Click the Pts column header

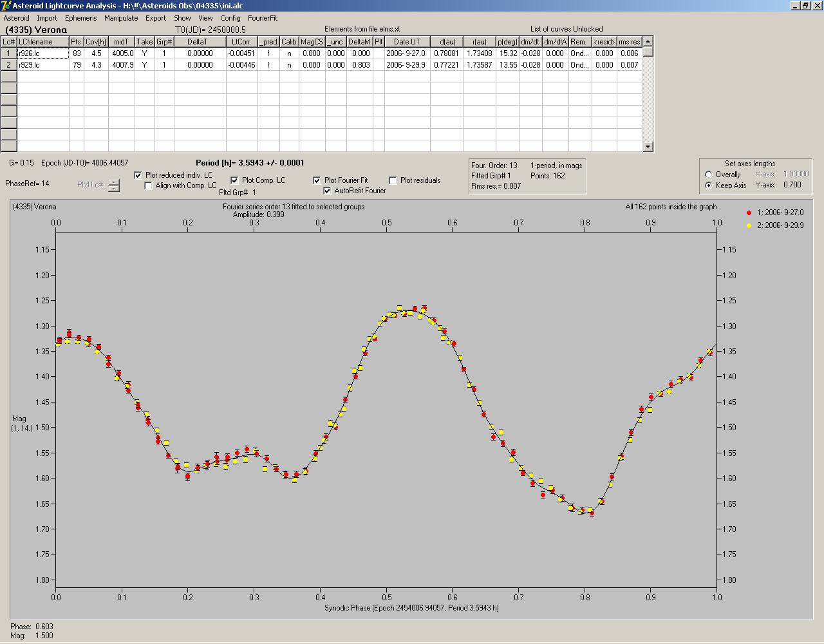pyautogui.click(x=77, y=42)
